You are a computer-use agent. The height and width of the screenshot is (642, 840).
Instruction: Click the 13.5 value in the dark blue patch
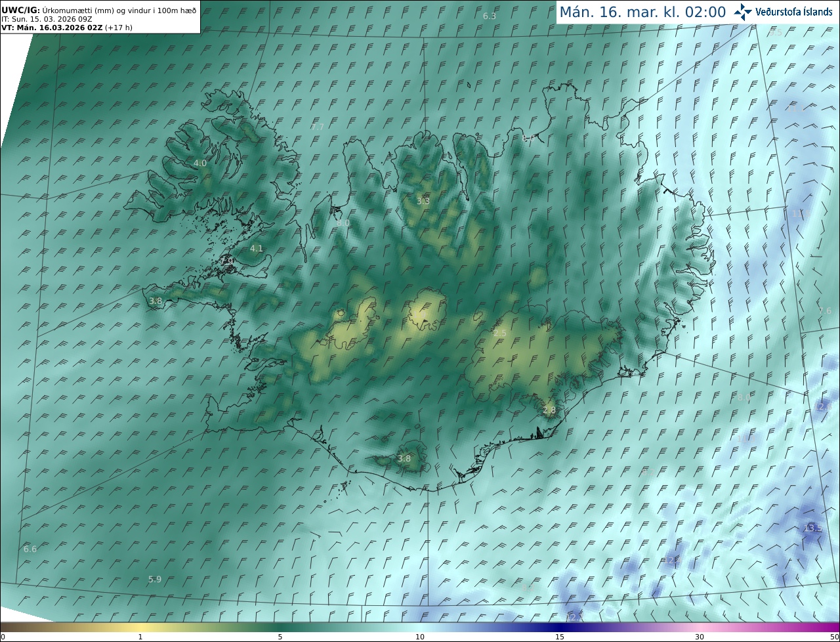tap(813, 528)
